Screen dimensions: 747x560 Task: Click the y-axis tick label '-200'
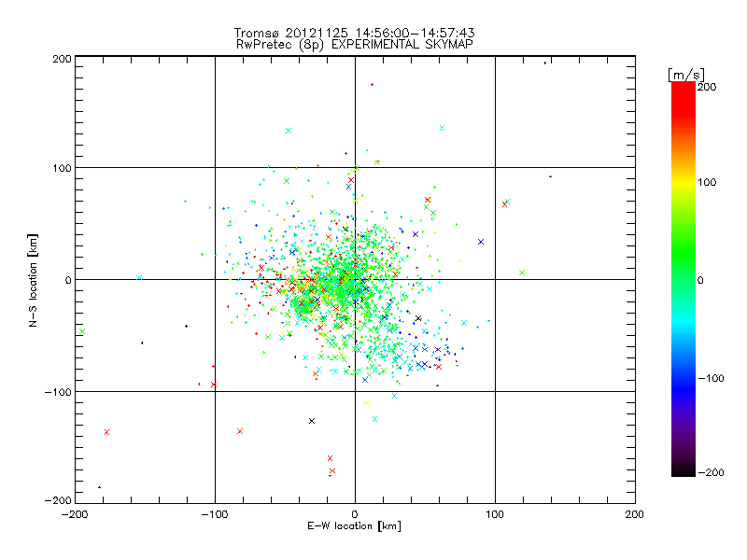58,500
